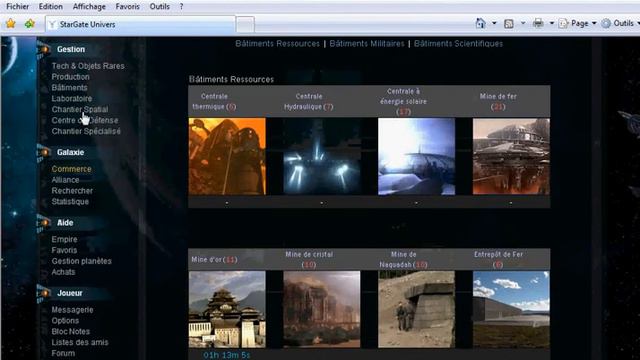Open the feeds dropdown arrow
Screen dimensions: 640x360
coord(523,23)
